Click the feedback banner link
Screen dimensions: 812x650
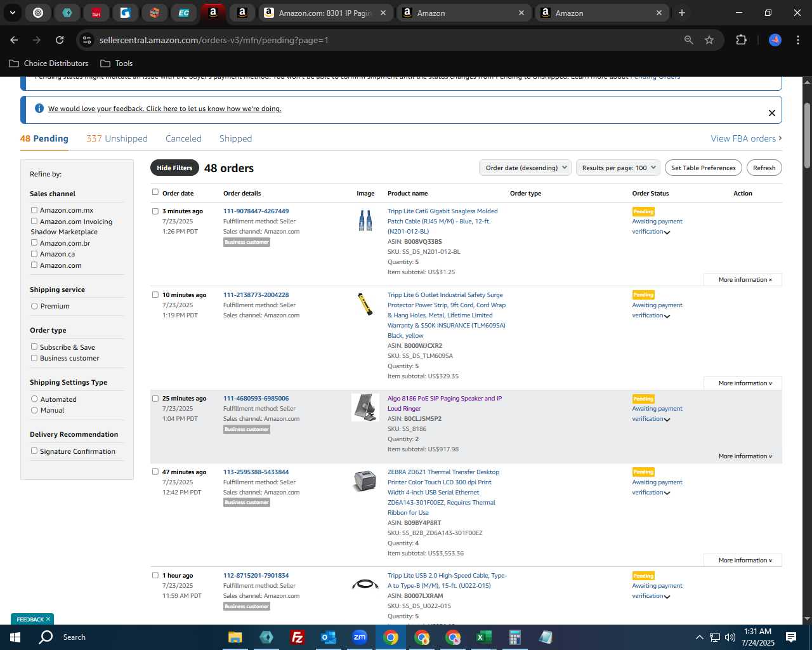coord(164,109)
